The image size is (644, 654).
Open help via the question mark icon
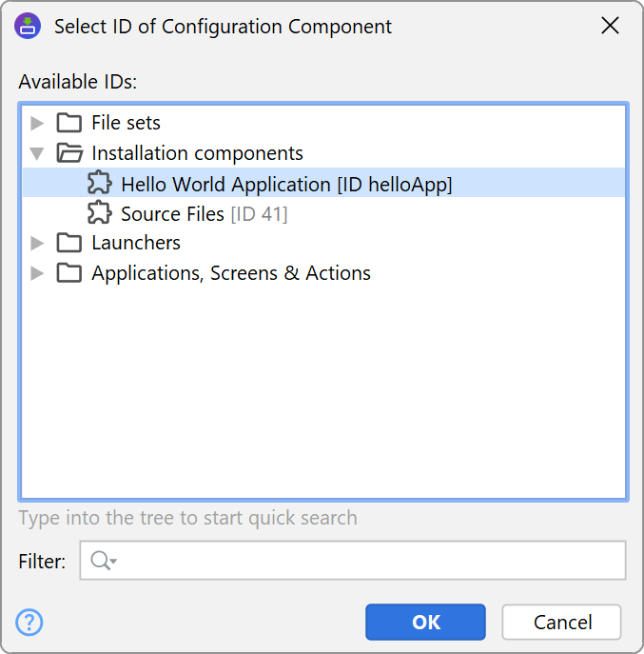[x=30, y=623]
